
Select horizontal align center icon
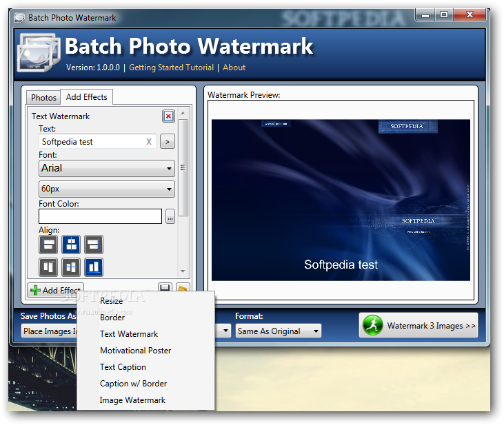tap(71, 245)
